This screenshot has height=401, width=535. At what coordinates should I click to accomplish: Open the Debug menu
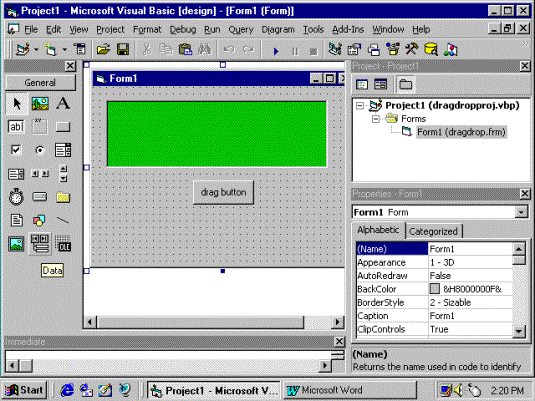(183, 30)
